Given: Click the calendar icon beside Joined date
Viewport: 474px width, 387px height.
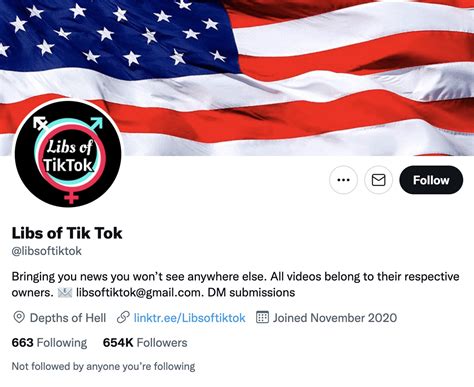Looking at the screenshot, I should click(x=262, y=317).
